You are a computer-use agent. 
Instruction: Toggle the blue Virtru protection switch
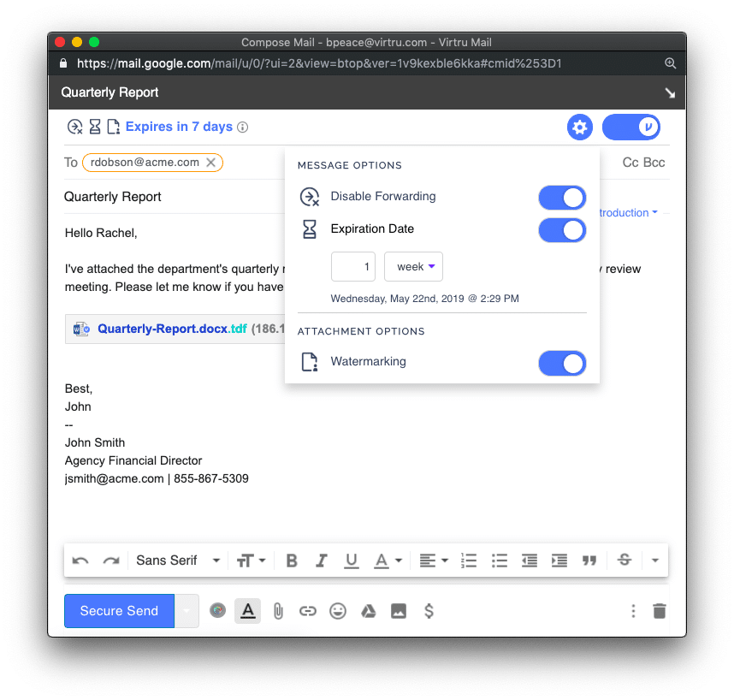click(x=630, y=127)
